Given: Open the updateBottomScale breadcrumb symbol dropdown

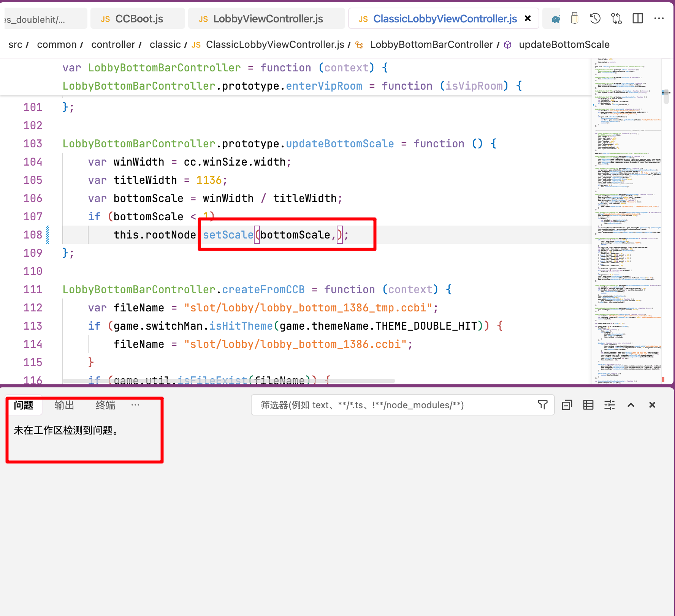Looking at the screenshot, I should (564, 45).
